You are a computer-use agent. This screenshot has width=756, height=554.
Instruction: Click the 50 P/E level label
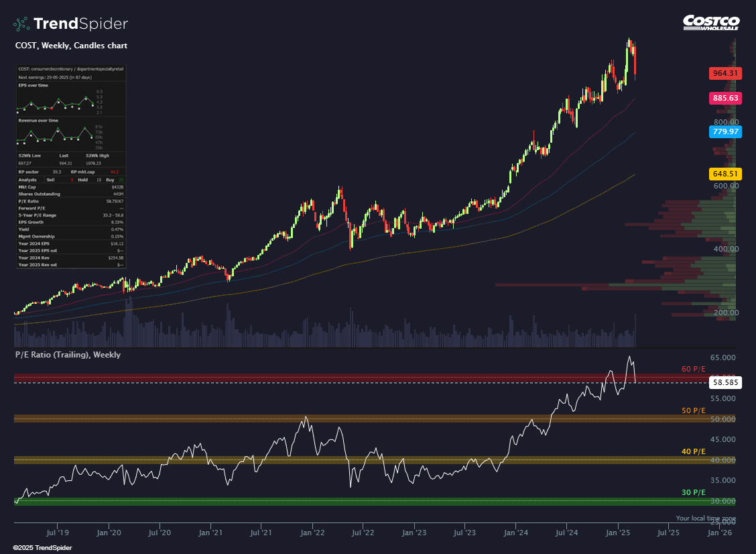pyautogui.click(x=693, y=410)
